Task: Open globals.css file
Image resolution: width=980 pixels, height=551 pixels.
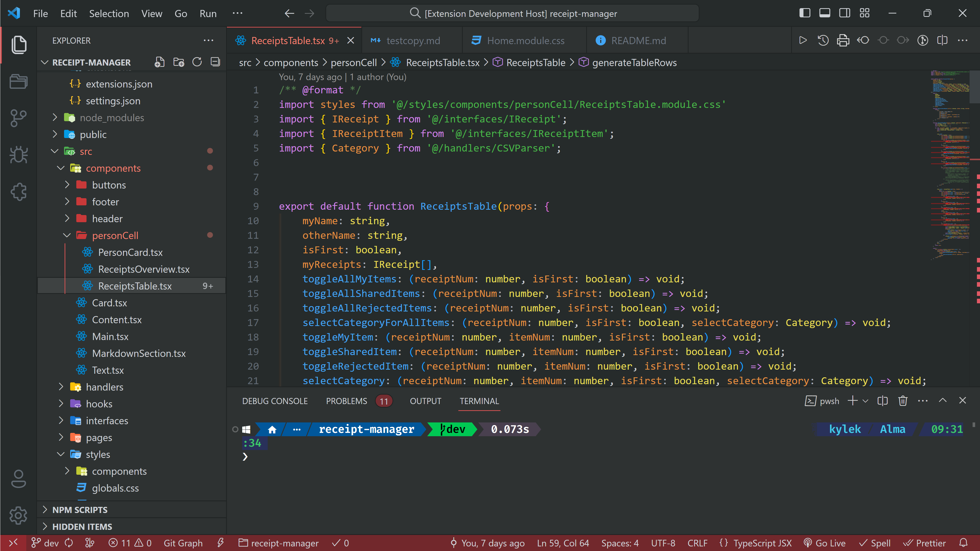Action: 115,488
